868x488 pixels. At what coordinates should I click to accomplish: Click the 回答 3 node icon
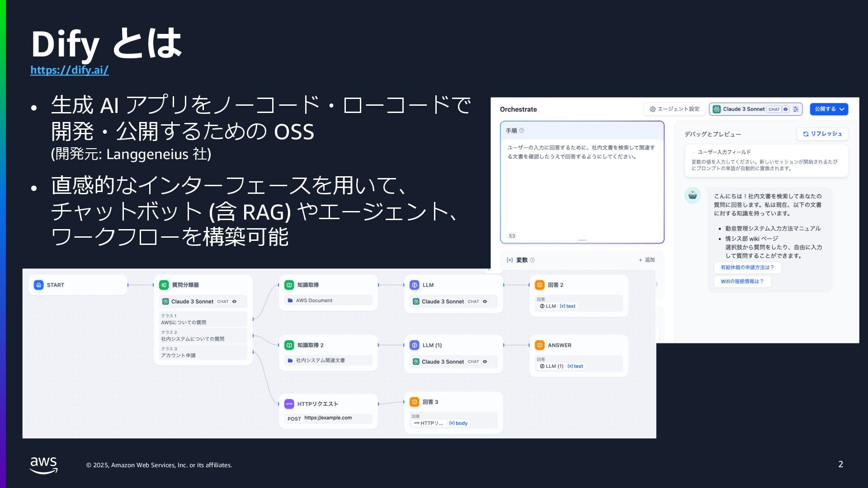click(x=415, y=402)
